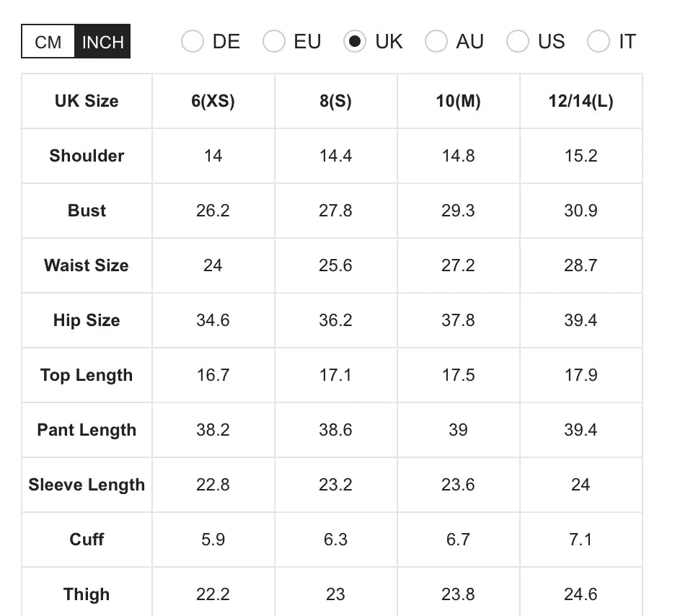Select the IT region radio button
The image size is (688, 616).
coord(599,42)
